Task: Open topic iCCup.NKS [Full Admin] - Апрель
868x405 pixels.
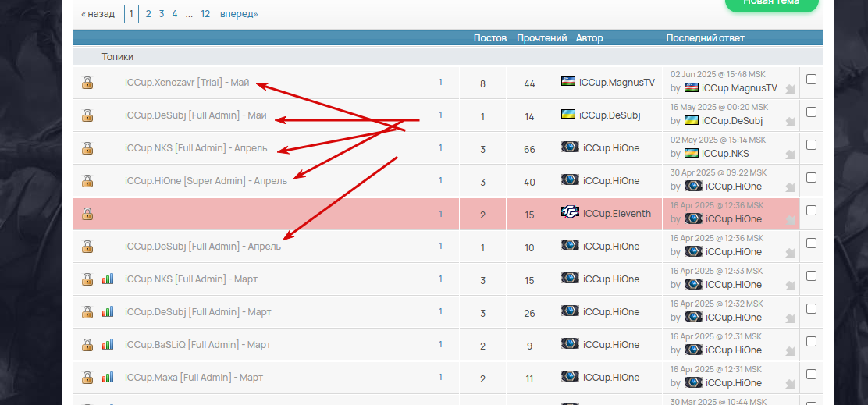Action: pyautogui.click(x=196, y=148)
